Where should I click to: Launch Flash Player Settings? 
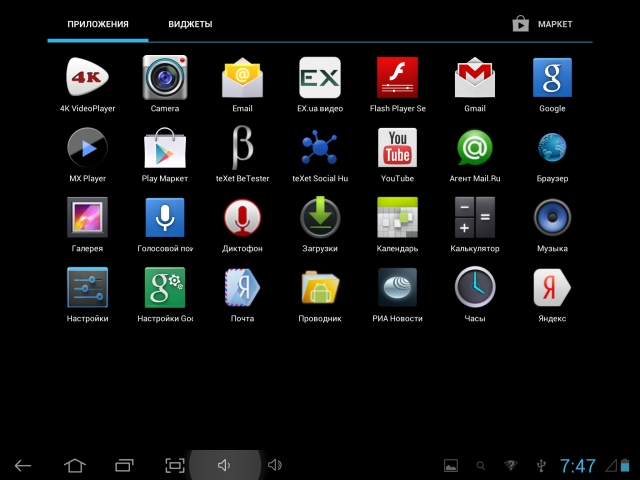click(397, 78)
